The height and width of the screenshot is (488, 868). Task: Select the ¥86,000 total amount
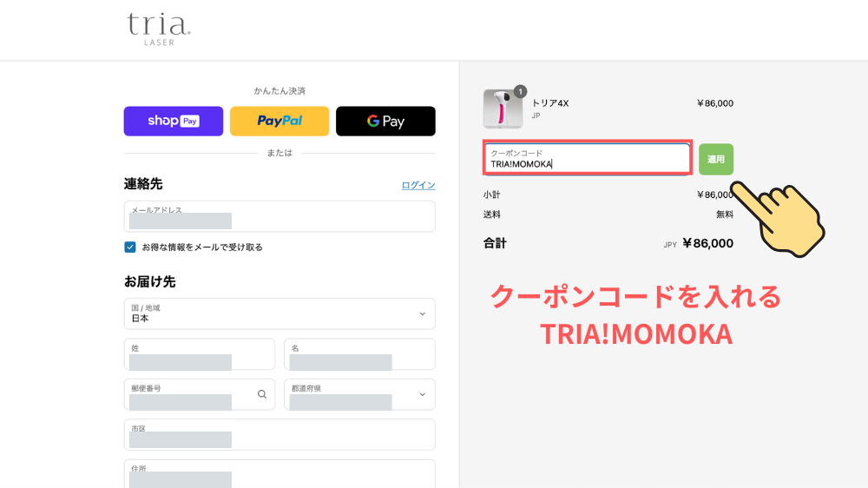pos(707,243)
